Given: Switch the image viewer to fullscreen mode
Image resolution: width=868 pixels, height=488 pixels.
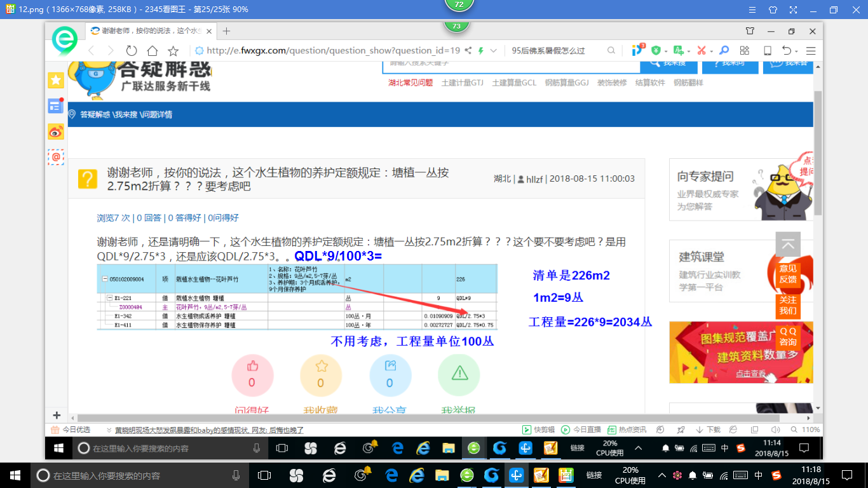Looking at the screenshot, I should [793, 10].
